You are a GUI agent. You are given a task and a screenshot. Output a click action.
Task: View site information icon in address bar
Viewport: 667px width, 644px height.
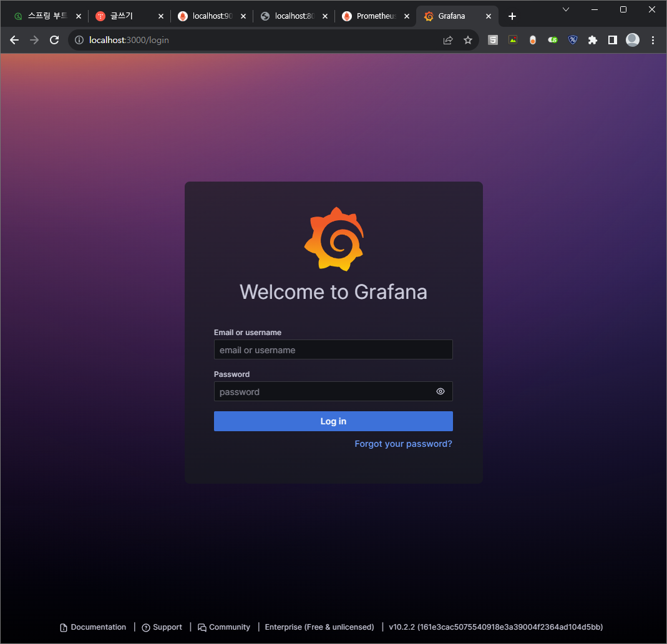coord(79,40)
